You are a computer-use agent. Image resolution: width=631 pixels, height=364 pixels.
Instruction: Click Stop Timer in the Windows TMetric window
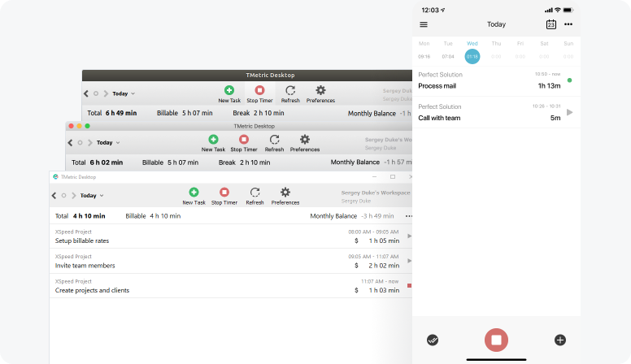[x=224, y=197]
